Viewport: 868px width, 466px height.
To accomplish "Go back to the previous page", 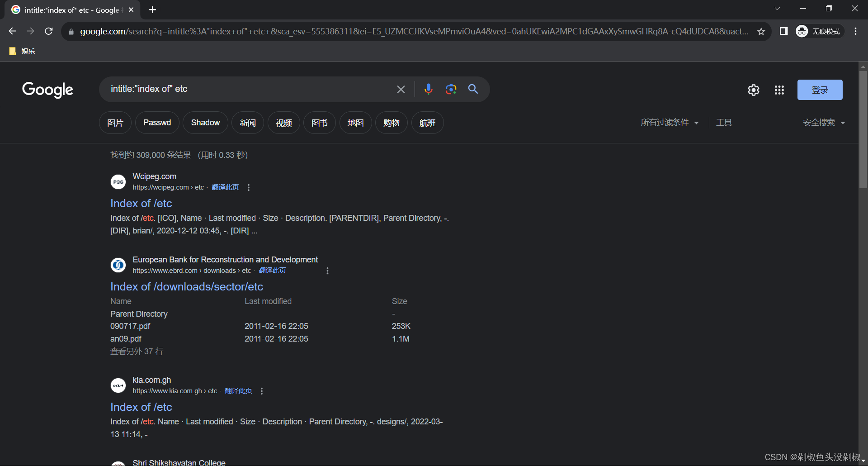I will 12,31.
